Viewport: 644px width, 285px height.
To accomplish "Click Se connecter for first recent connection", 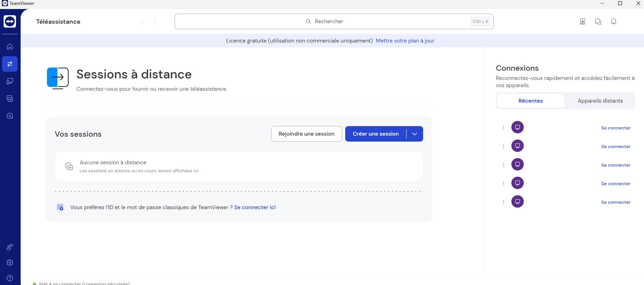I will 616,128.
